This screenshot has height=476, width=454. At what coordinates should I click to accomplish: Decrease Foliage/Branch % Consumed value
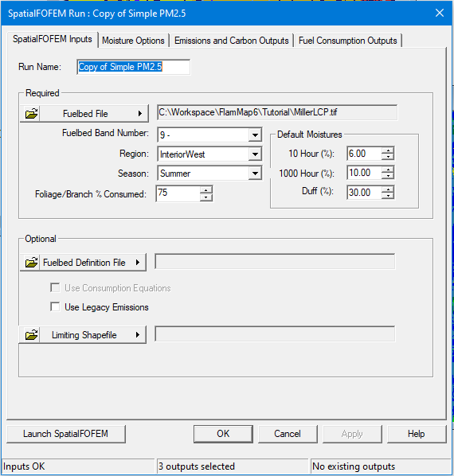click(206, 197)
